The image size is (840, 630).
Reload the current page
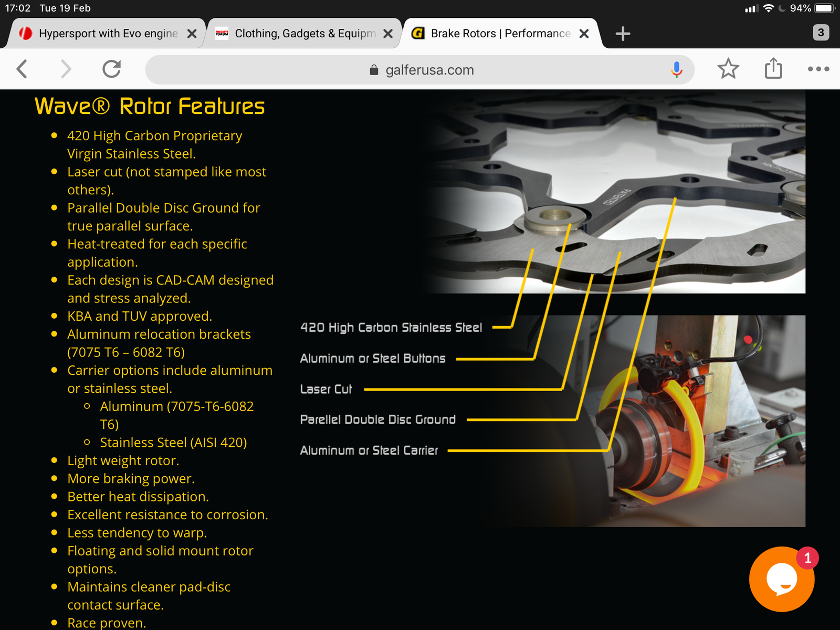click(x=111, y=69)
